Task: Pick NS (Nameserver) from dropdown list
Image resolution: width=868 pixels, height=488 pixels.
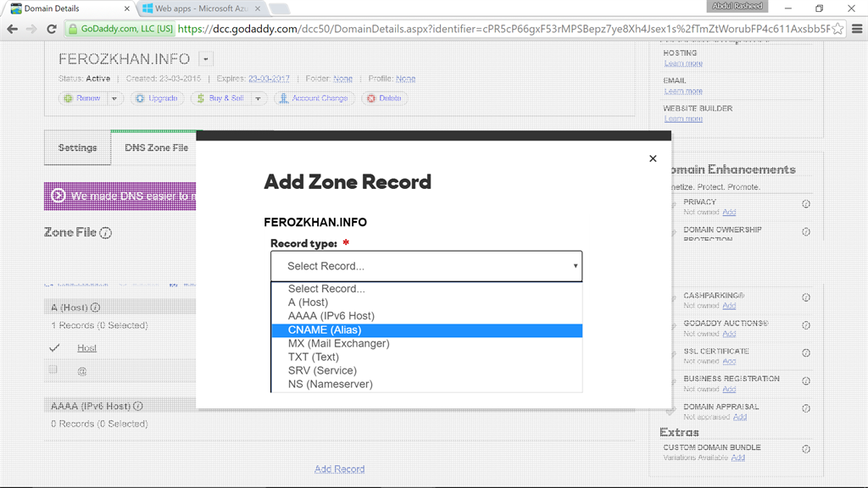Action: (x=426, y=384)
